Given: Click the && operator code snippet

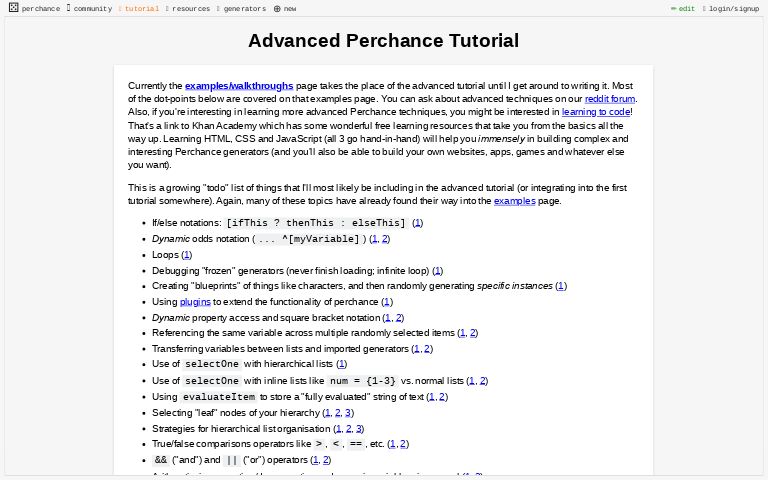Looking at the screenshot, I should point(161,460).
